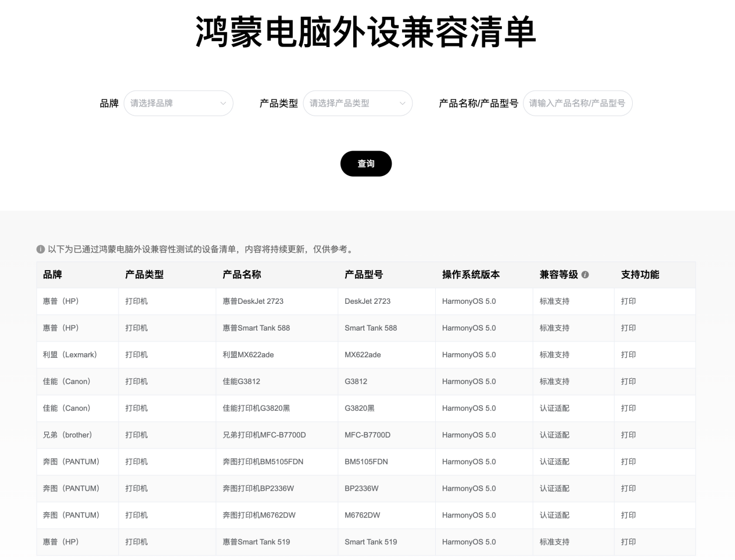Click the chevron arrow in 请选择产品类型 box
Viewport: 735px width, 560px height.
click(402, 103)
